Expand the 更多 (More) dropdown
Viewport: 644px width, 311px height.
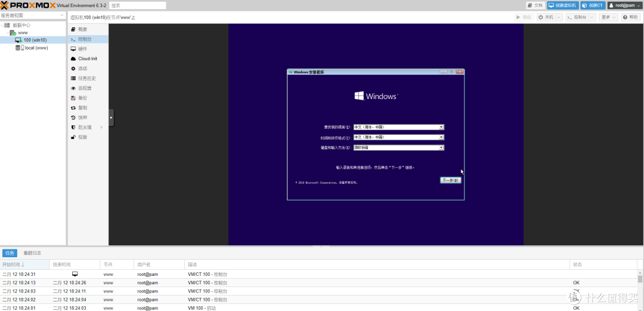point(608,17)
